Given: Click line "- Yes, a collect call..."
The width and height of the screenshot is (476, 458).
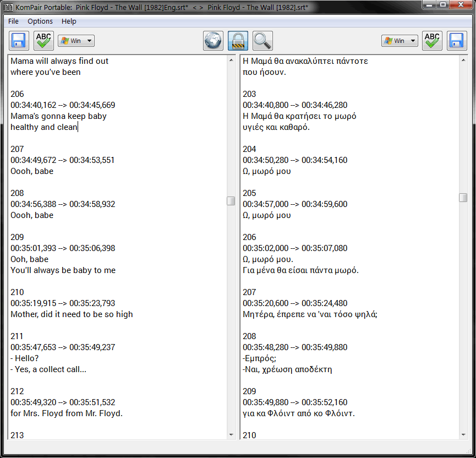Looking at the screenshot, I should pos(48,369).
